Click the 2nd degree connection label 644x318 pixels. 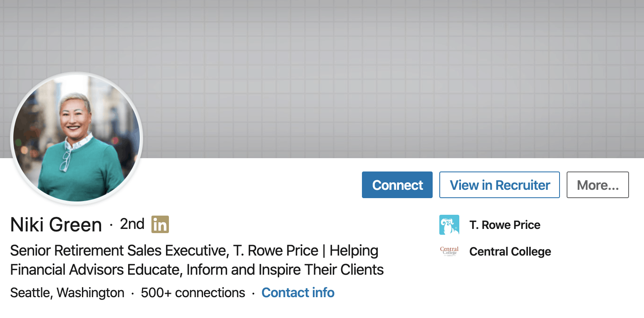pos(132,224)
